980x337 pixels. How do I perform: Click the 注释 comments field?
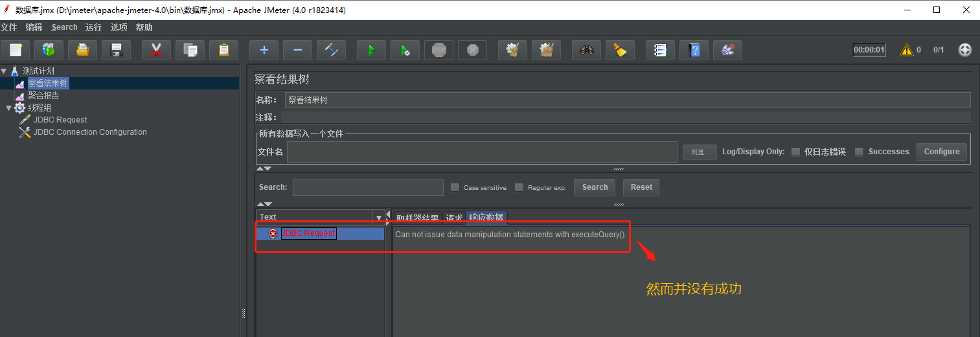(625, 117)
